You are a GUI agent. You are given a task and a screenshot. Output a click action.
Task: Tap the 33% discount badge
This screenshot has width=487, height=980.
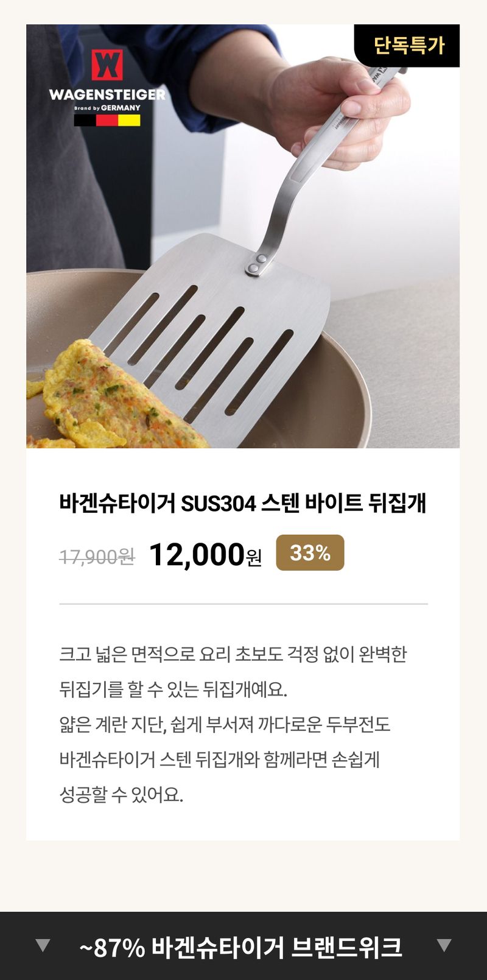[x=310, y=552]
